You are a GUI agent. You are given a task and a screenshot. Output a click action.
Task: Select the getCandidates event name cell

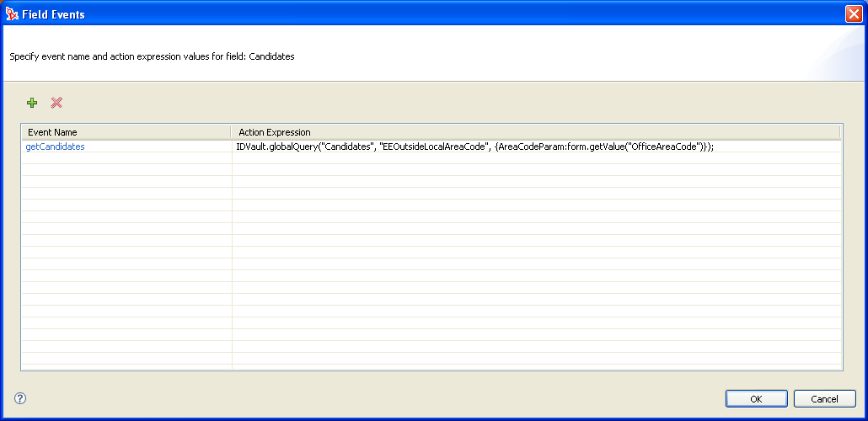coord(126,147)
